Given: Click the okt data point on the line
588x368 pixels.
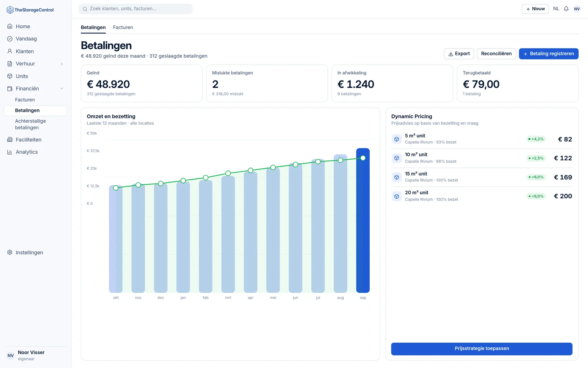Looking at the screenshot, I should click(116, 188).
